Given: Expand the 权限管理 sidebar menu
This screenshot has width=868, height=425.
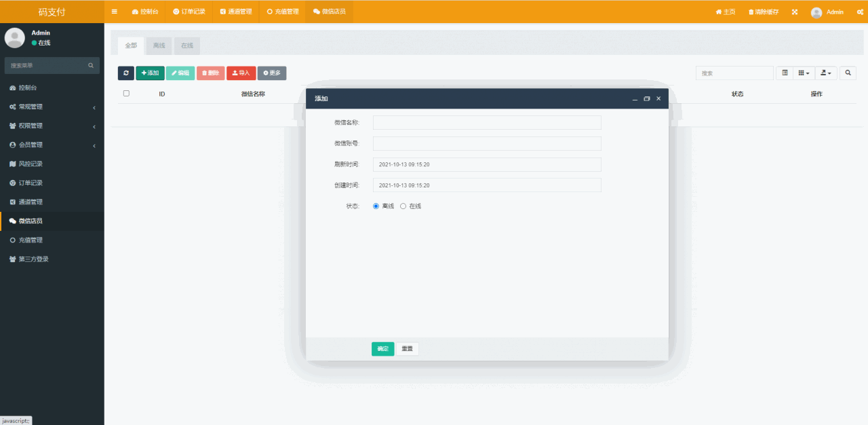Looking at the screenshot, I should [52, 126].
